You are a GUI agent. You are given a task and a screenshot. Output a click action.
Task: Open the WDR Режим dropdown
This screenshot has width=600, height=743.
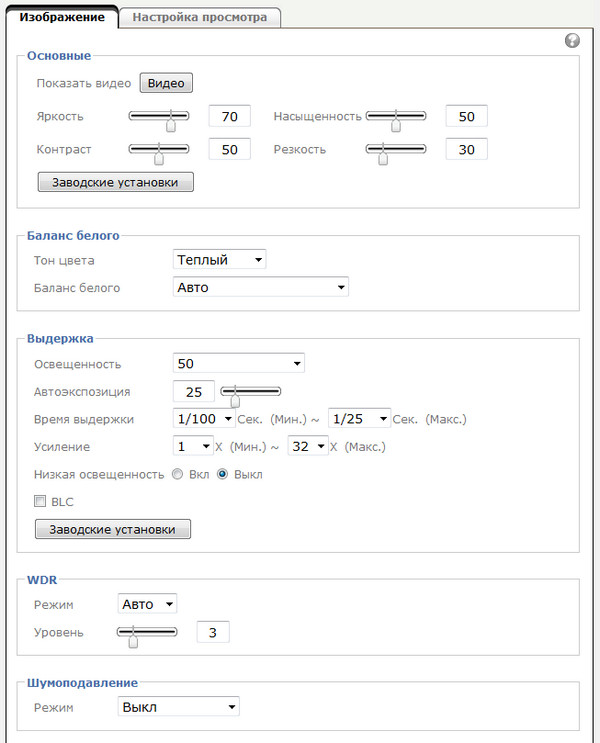pyautogui.click(x=147, y=604)
